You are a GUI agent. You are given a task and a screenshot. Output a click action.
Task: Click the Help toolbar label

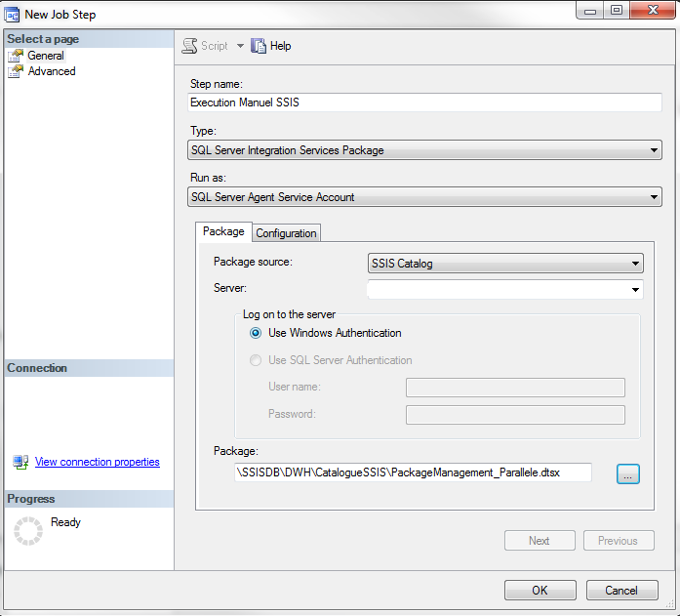point(281,46)
